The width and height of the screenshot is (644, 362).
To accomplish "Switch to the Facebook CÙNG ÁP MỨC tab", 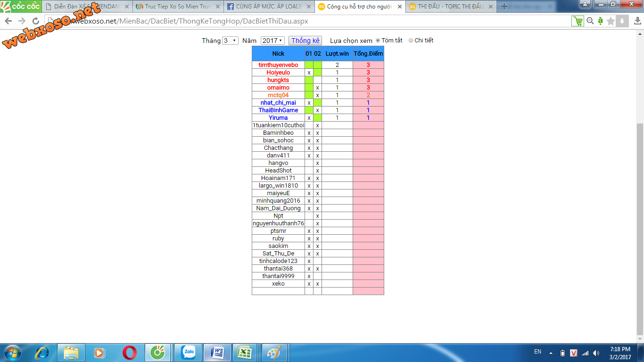I will click(269, 7).
